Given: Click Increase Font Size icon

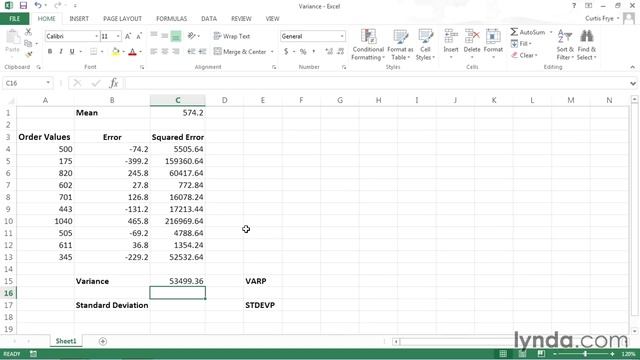Looking at the screenshot, I should click(128, 36).
